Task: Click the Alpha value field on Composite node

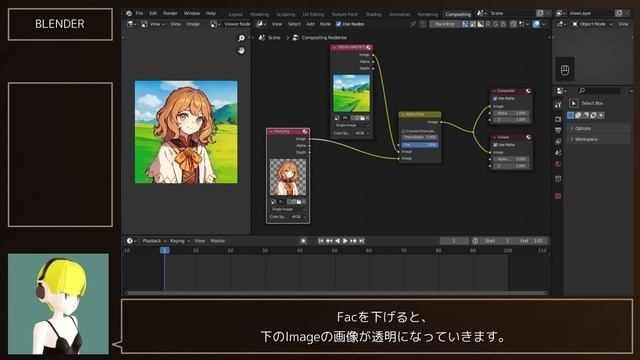Action: (511, 113)
